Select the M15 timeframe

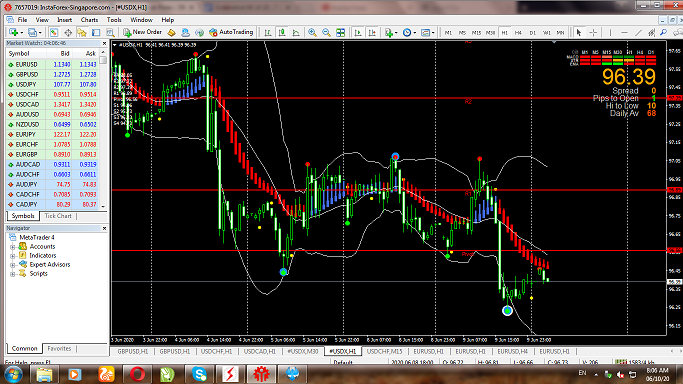pyautogui.click(x=476, y=33)
